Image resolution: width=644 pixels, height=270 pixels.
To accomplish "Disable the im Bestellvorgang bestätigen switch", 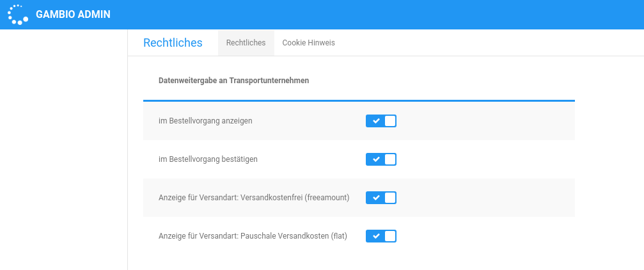I will click(381, 159).
